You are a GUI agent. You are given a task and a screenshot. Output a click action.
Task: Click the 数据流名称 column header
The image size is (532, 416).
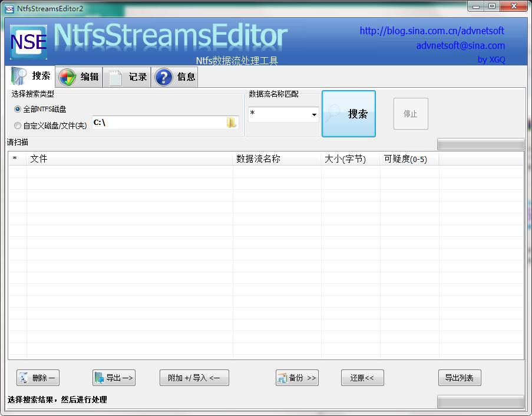coord(276,159)
